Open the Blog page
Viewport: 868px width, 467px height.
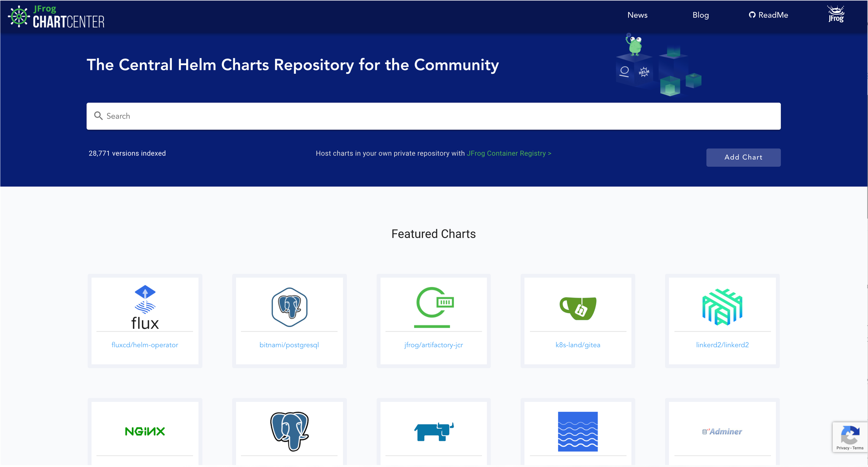tap(700, 15)
